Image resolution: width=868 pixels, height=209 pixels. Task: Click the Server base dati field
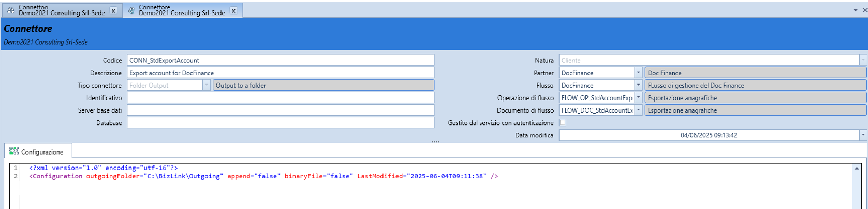pos(280,110)
